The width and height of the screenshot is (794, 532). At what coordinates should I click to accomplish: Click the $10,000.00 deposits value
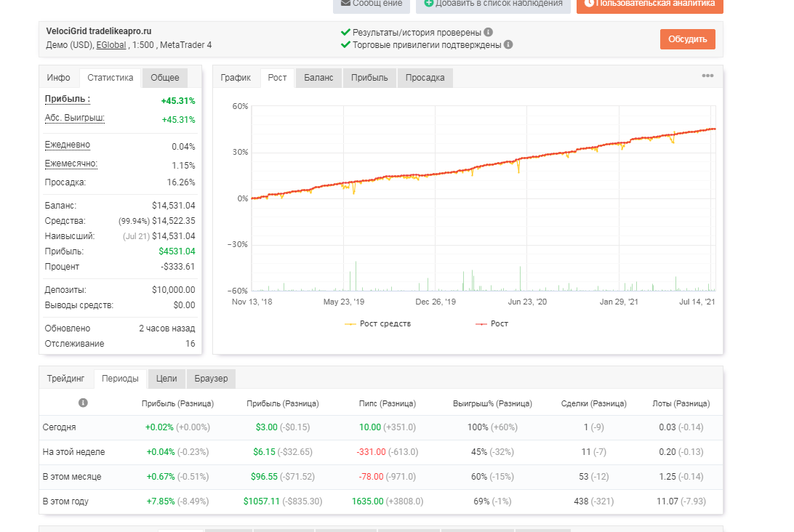click(x=173, y=289)
